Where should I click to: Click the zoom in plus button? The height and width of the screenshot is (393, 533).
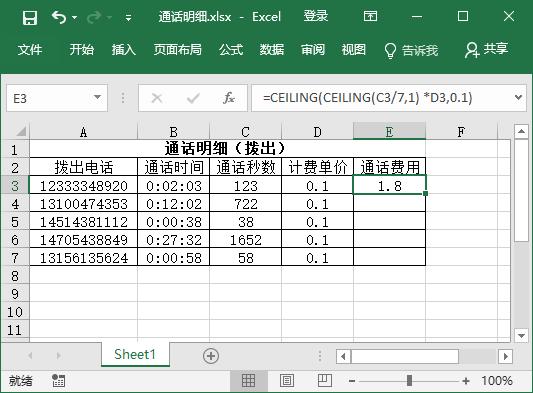[466, 381]
